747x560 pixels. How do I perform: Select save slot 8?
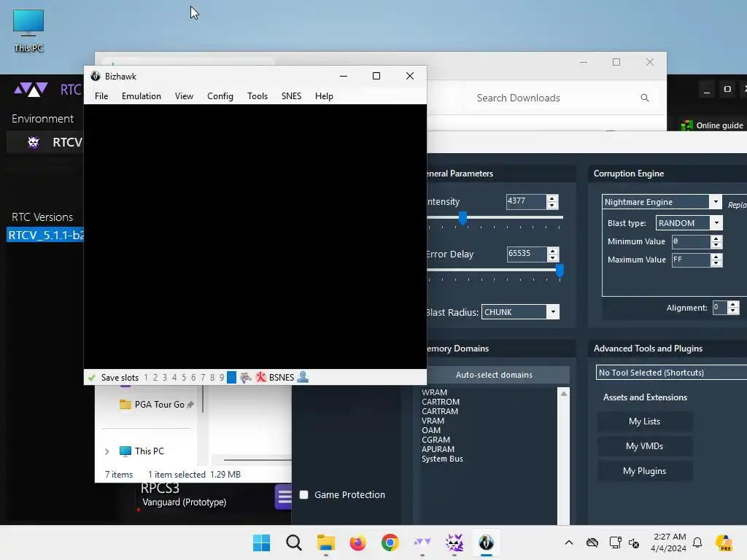point(212,378)
